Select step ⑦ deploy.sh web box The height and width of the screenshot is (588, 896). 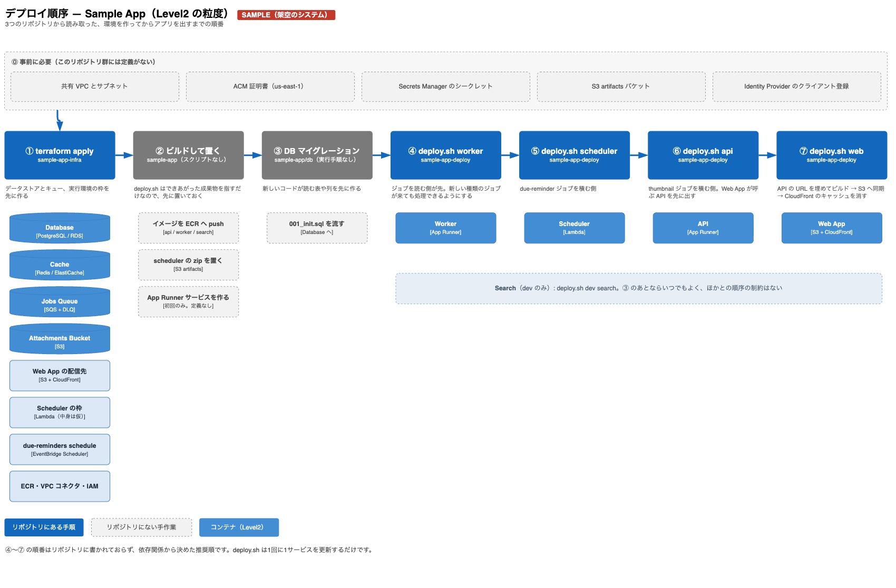click(832, 155)
